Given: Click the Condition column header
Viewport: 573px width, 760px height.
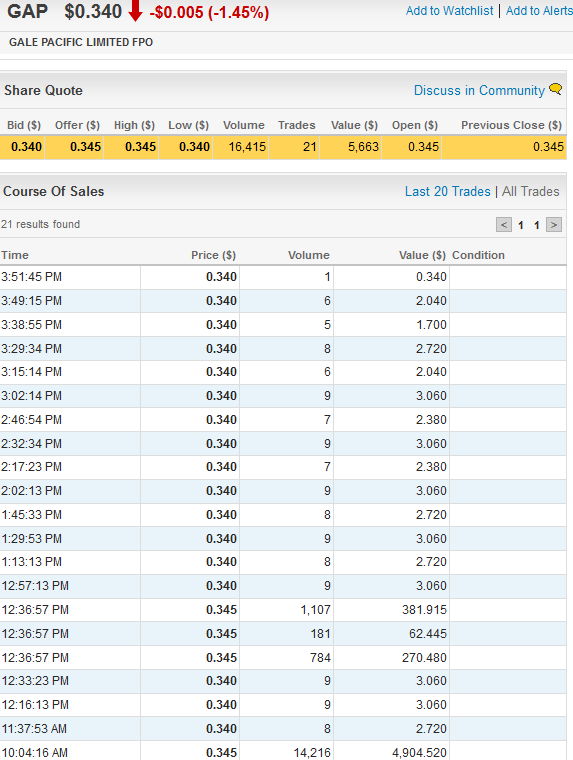Looking at the screenshot, I should [x=478, y=255].
